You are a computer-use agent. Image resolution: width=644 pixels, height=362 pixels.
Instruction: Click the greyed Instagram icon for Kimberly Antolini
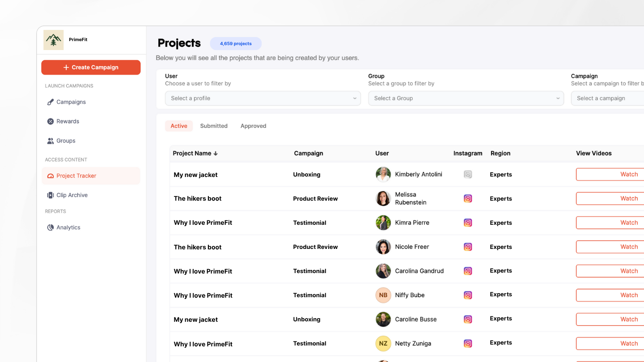[x=468, y=174]
